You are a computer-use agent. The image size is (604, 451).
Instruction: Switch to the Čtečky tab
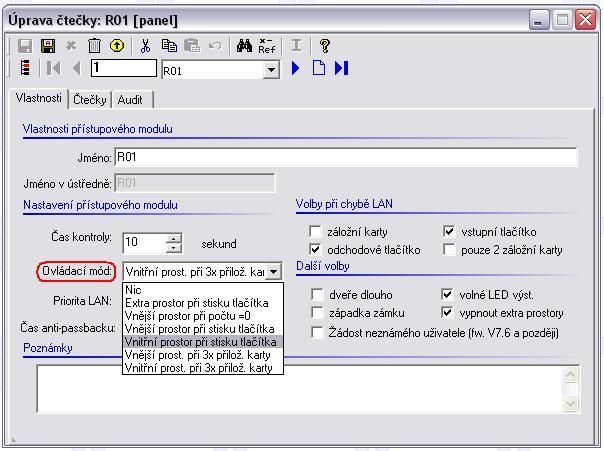pos(89,100)
